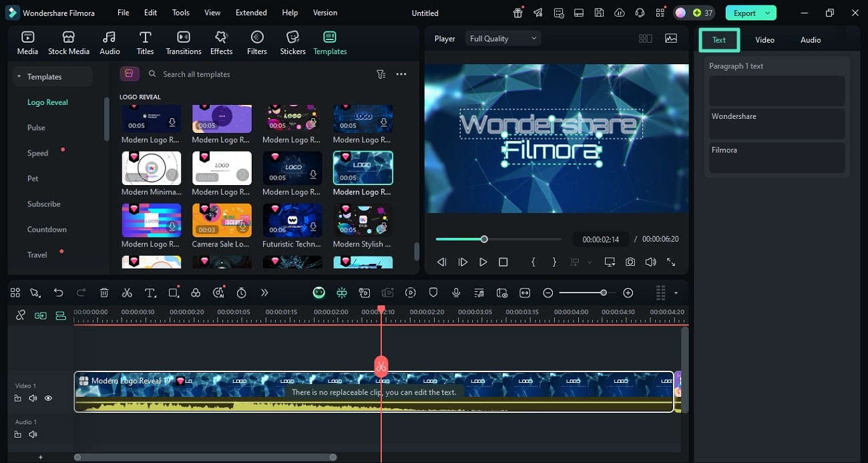Open the scopes image icon in player
The width and height of the screenshot is (868, 463).
[671, 39]
